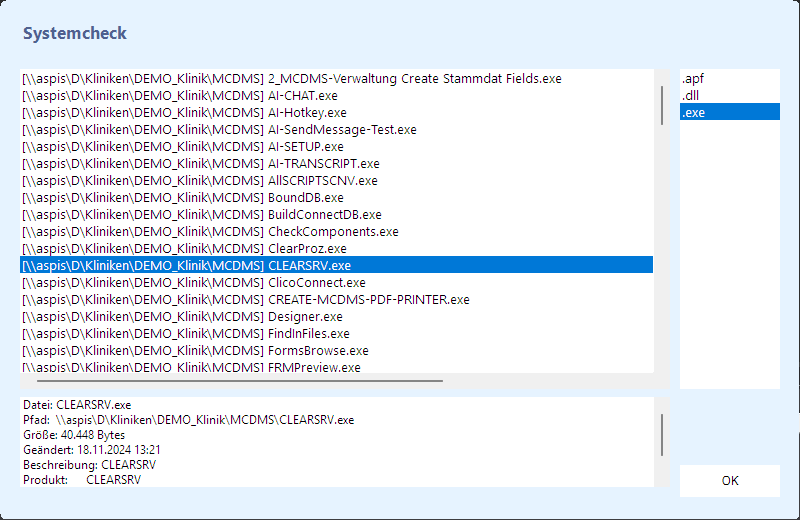Click the OK button

[x=729, y=481]
